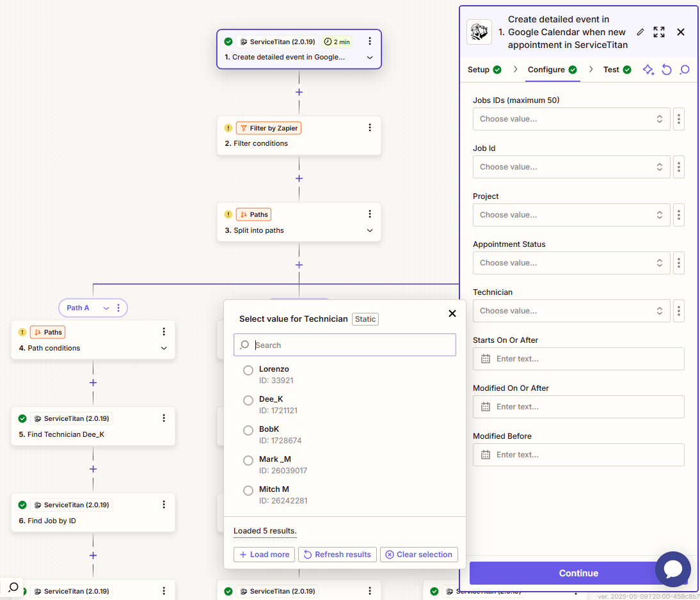Click Modified Before date field

tap(578, 455)
